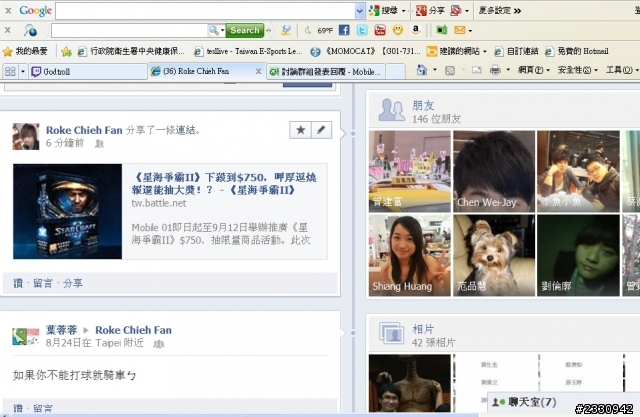This screenshot has width=640, height=417.
Task: Check the 69°F weather indicator
Action: click(x=325, y=31)
